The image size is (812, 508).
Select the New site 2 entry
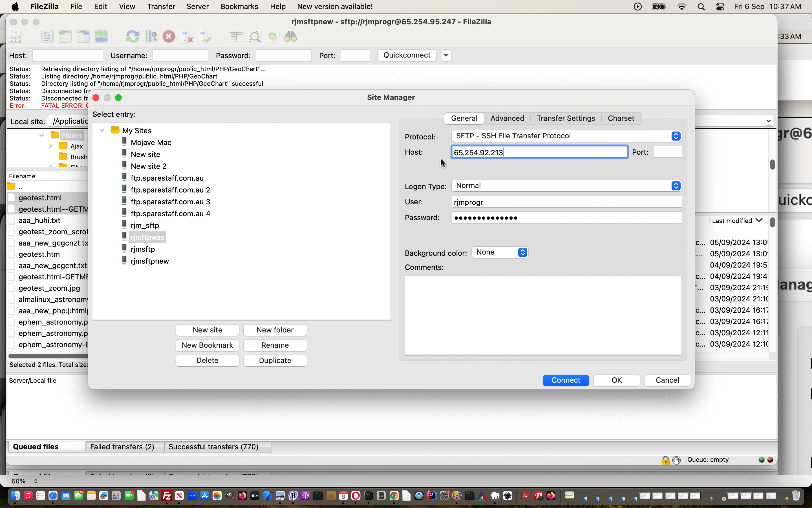(148, 166)
